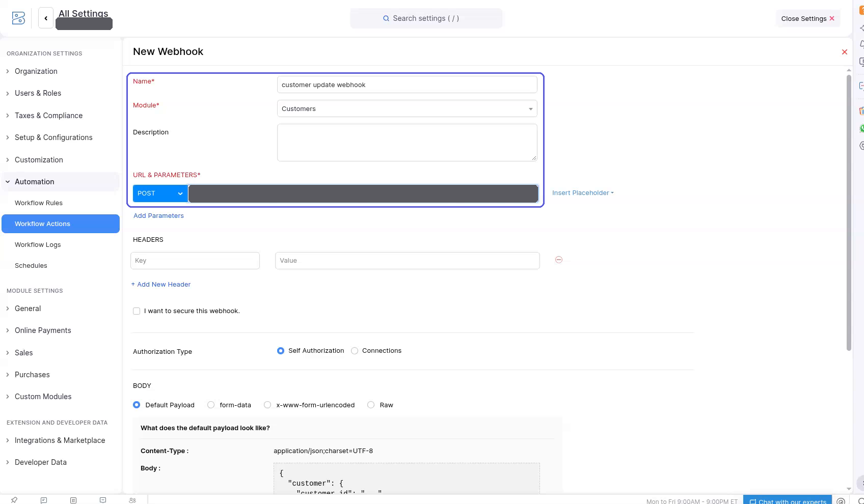Screen dimensions: 864x504
Task: Open the channels hash icon in bottom bar
Action: [x=73, y=500]
